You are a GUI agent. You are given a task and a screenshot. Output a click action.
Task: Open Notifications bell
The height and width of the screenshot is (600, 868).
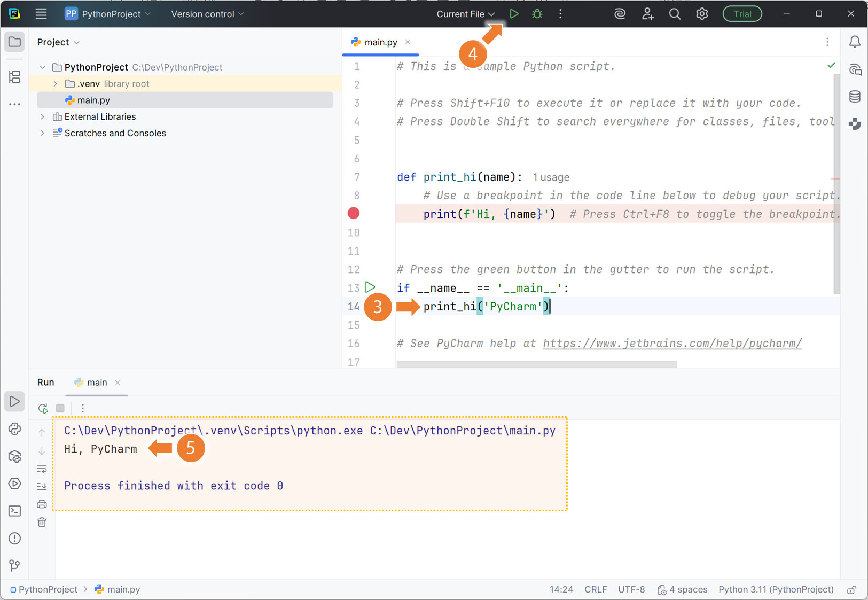click(x=855, y=42)
